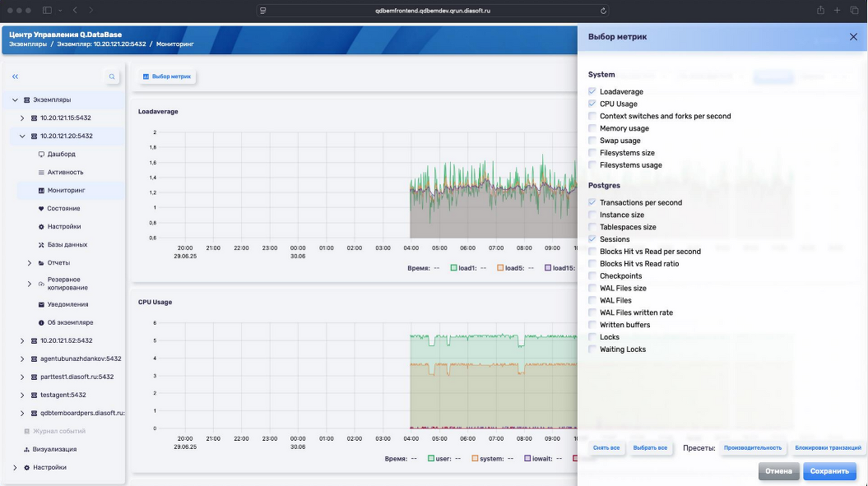868x486 pixels.
Task: Click the Журнал событий icon
Action: 26,431
